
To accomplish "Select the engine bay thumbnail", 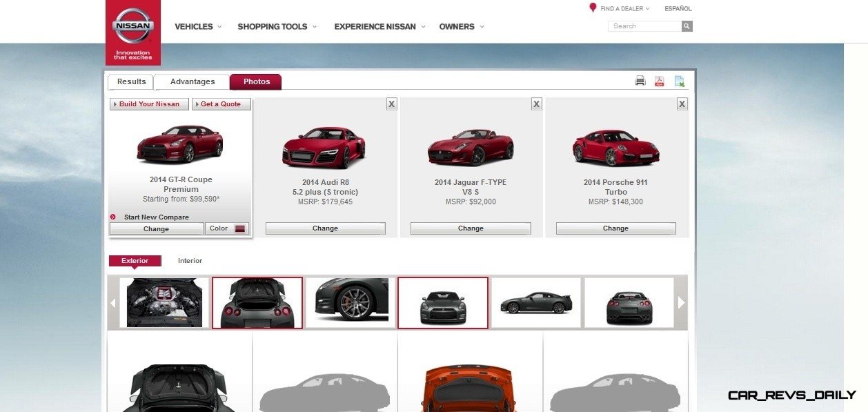I will (164, 302).
